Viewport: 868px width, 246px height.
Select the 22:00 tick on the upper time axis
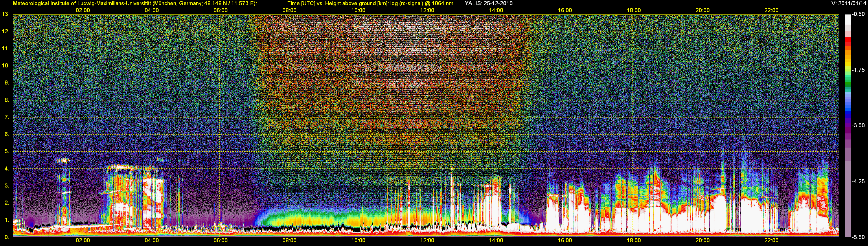tap(772, 10)
